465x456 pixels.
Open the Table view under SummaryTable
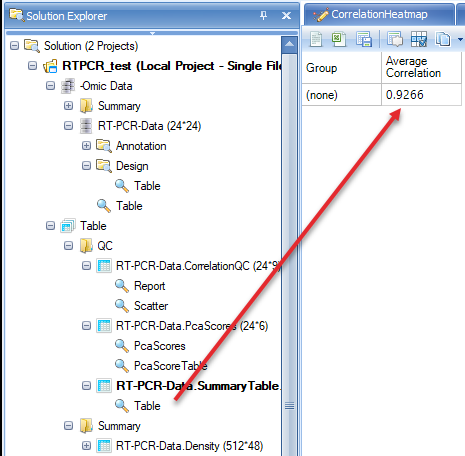click(147, 406)
